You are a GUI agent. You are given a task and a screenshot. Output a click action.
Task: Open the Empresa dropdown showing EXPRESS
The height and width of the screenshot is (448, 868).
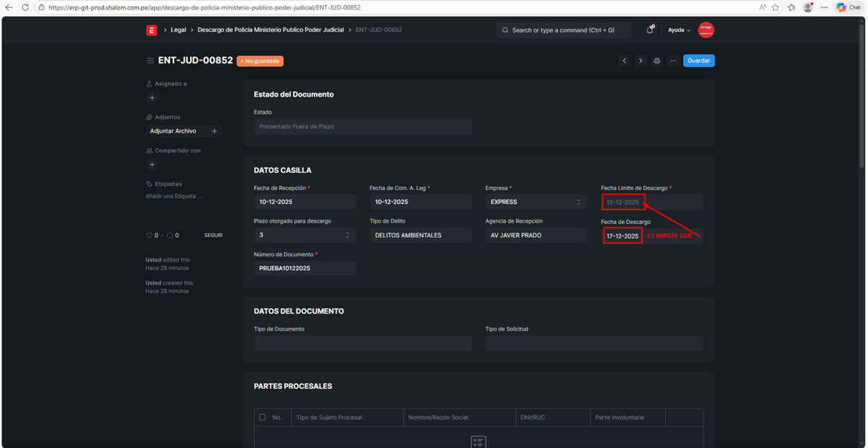click(535, 202)
